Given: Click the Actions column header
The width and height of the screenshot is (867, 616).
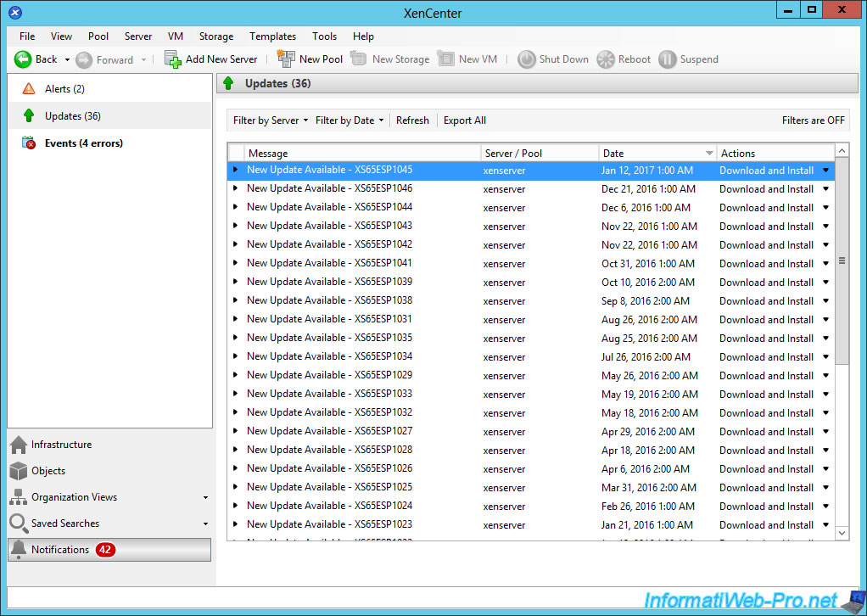Looking at the screenshot, I should coord(775,154).
